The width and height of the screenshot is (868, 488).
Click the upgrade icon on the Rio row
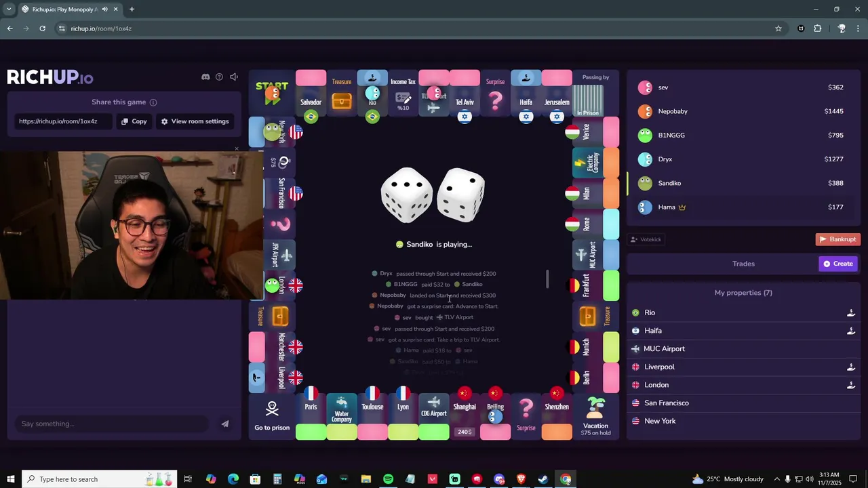(x=850, y=312)
